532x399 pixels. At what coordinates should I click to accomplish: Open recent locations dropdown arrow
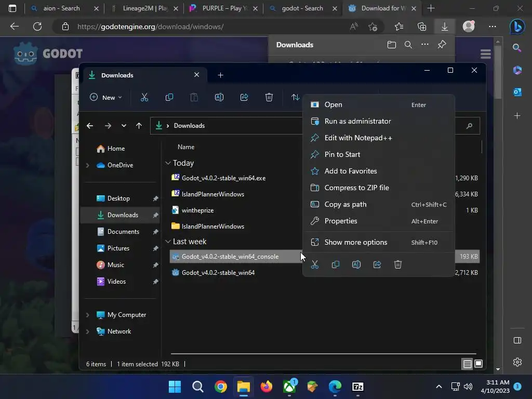click(124, 126)
